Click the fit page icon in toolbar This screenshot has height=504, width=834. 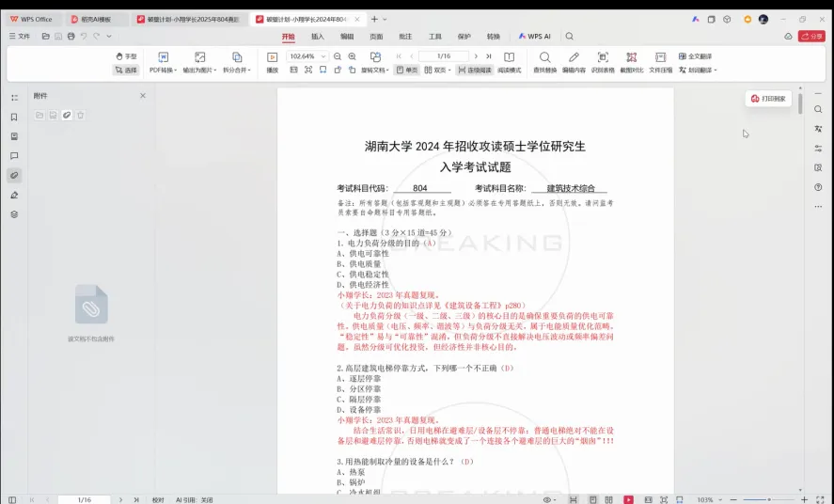tap(308, 70)
